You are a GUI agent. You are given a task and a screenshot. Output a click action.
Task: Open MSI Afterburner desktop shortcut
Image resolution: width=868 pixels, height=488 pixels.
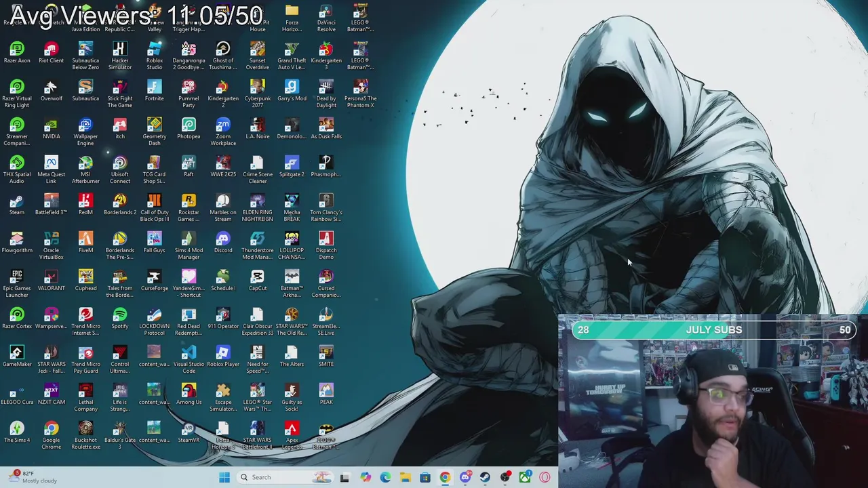85,170
